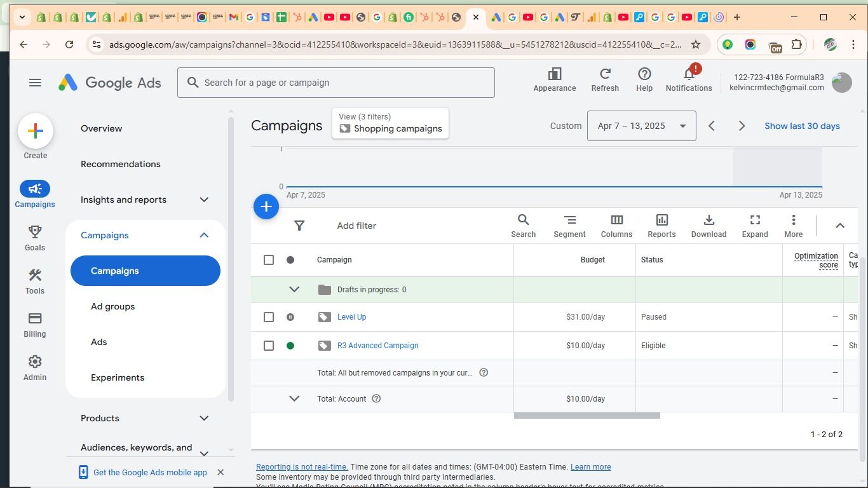The image size is (868, 488).
Task: Toggle the select-all campaigns header checkbox
Action: pyautogui.click(x=269, y=260)
